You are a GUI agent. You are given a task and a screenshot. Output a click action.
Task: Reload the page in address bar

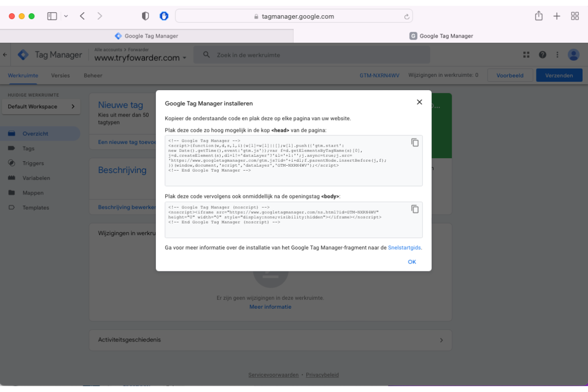click(406, 17)
